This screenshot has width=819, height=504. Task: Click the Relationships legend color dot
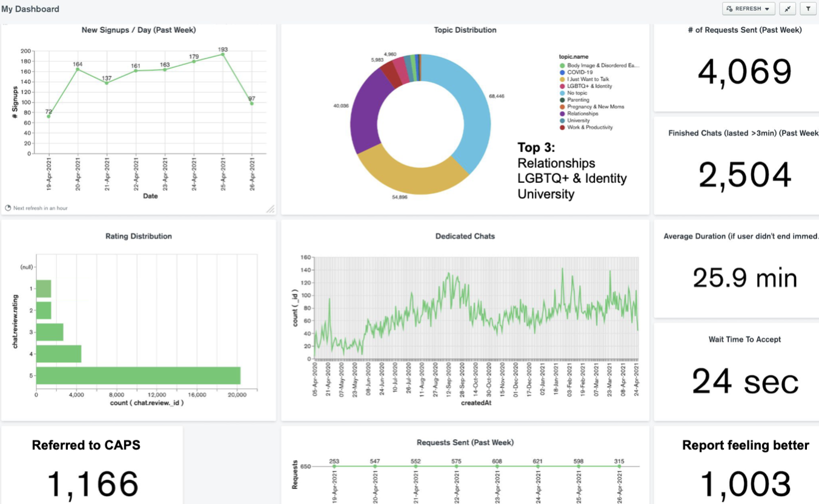pyautogui.click(x=562, y=113)
